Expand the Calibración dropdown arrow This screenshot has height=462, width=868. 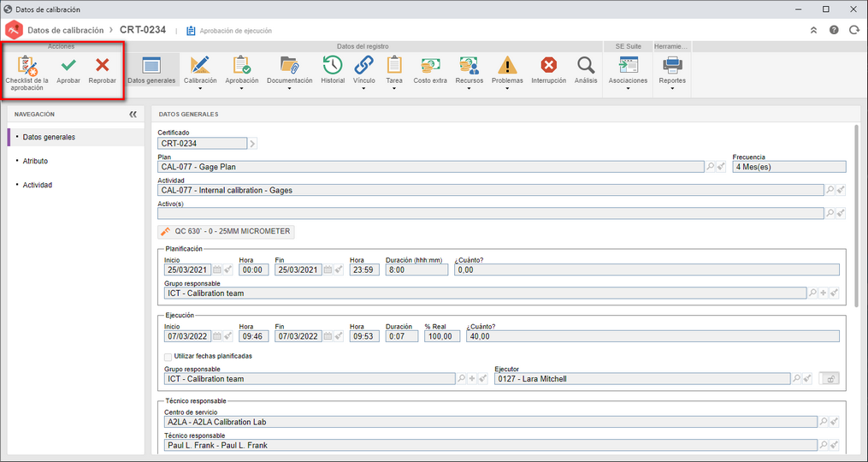(x=200, y=89)
